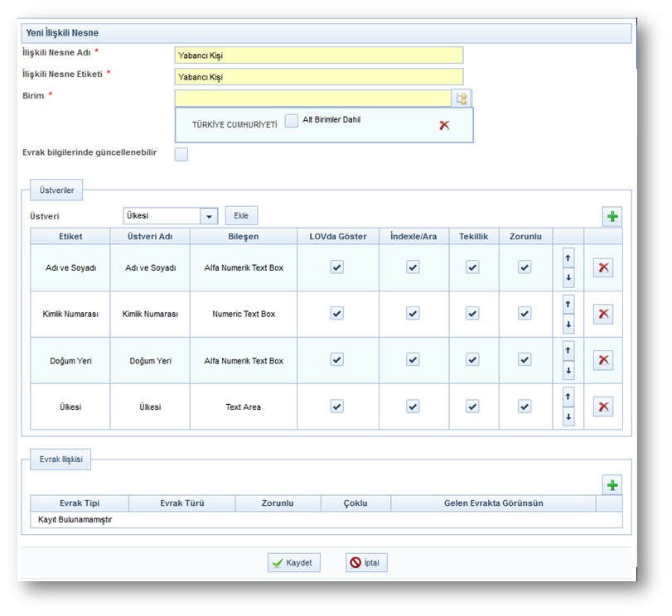
Task: Click the Çoklu column header
Action: [x=355, y=503]
